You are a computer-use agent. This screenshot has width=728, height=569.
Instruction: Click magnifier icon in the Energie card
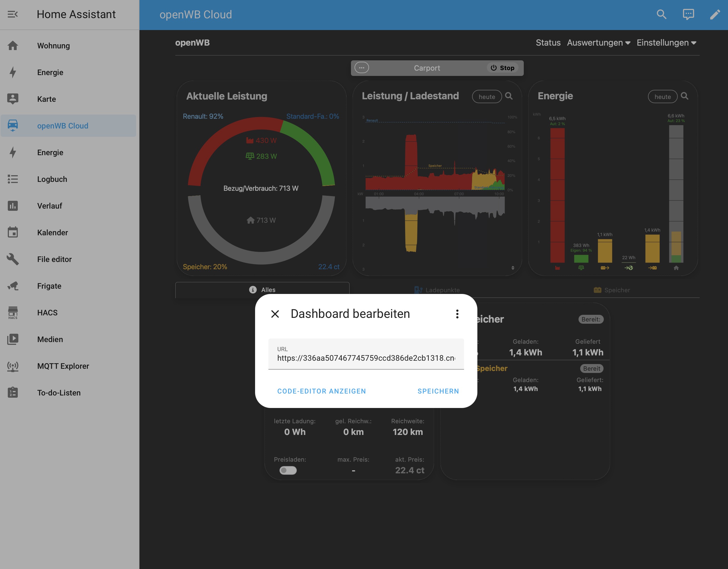click(x=684, y=96)
